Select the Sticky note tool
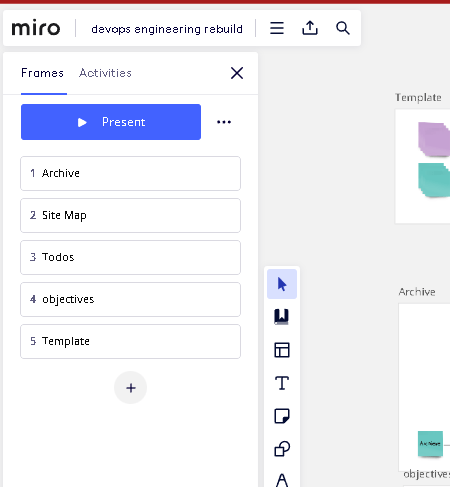Screen dimensions: 450x487 (282, 416)
